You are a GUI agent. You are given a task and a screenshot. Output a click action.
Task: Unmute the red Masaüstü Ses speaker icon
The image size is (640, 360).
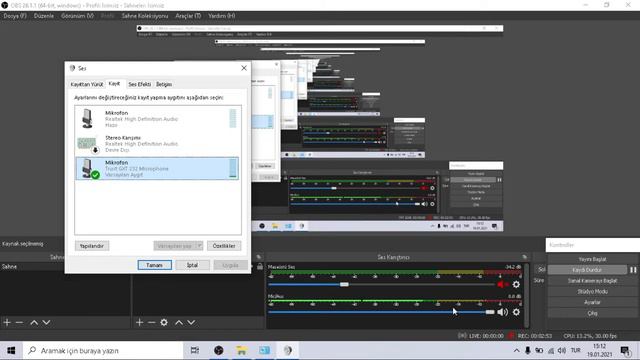tap(502, 284)
